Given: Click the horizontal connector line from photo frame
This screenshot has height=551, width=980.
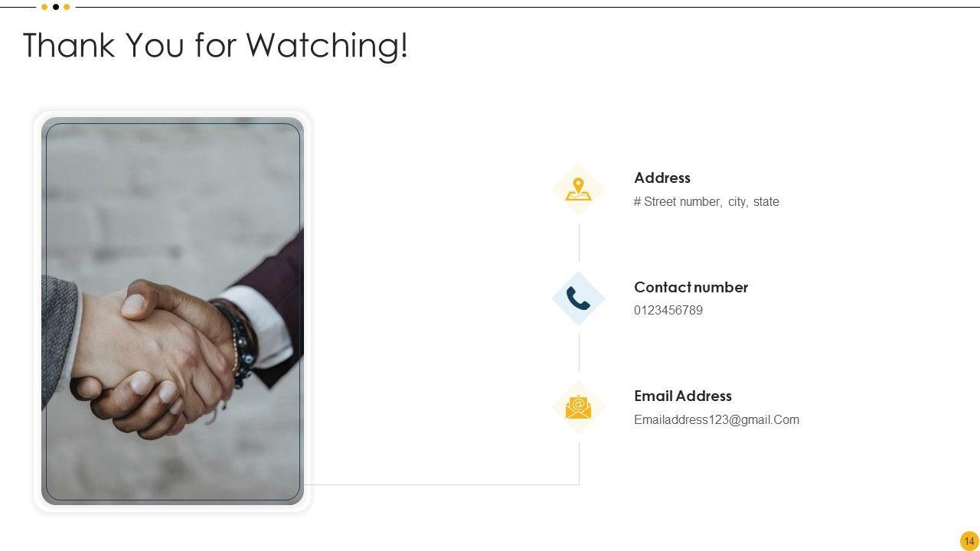Looking at the screenshot, I should [x=442, y=484].
